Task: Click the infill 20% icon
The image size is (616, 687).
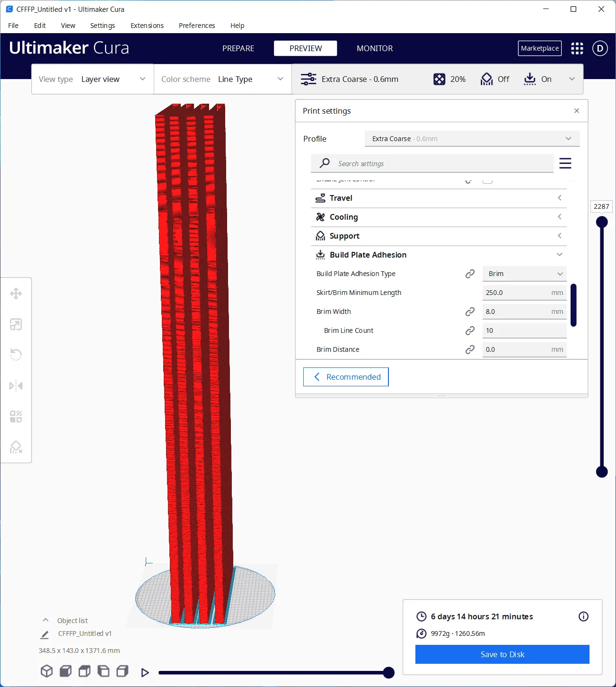Action: click(x=439, y=79)
